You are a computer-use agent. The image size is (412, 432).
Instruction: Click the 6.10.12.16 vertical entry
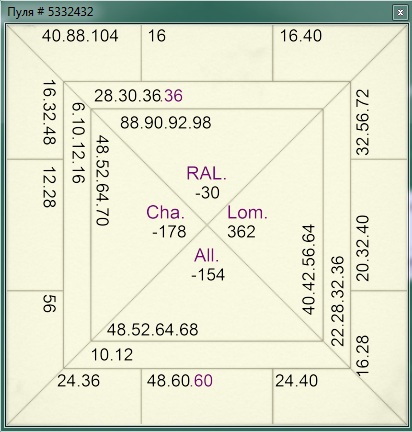(79, 143)
